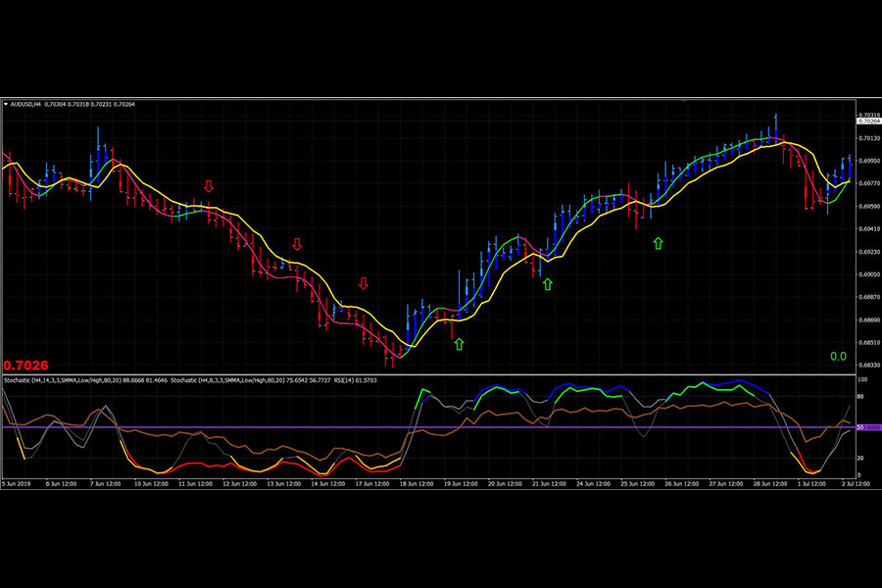Select the 0.69410 price scale value
Screen dimensions: 882x588
(x=869, y=229)
